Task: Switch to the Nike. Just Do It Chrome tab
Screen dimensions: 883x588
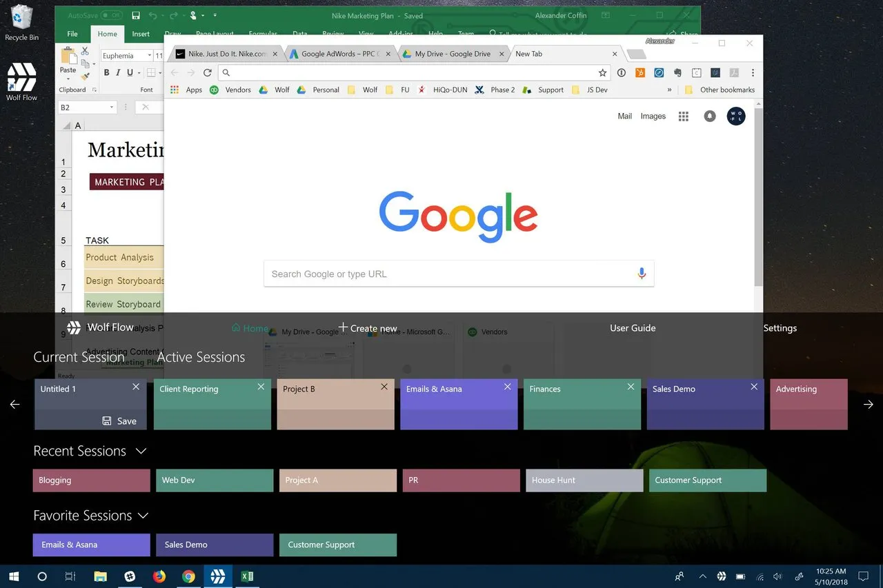Action: coord(228,54)
